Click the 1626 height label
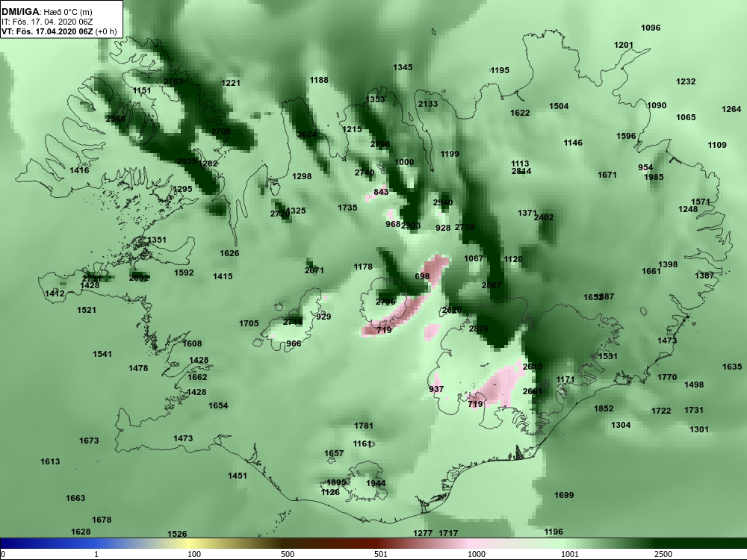The image size is (747, 560). click(x=229, y=253)
